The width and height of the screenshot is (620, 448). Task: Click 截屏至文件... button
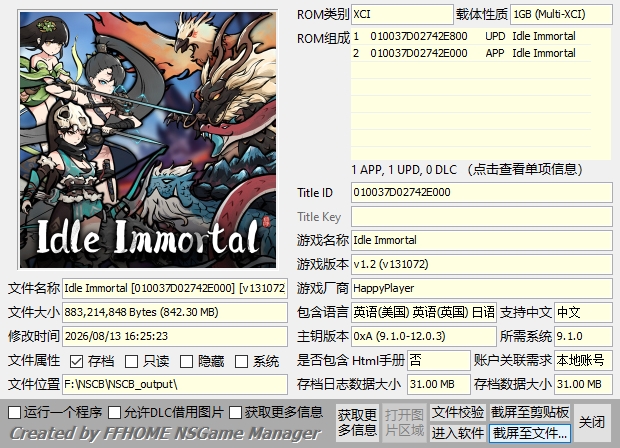[530, 433]
